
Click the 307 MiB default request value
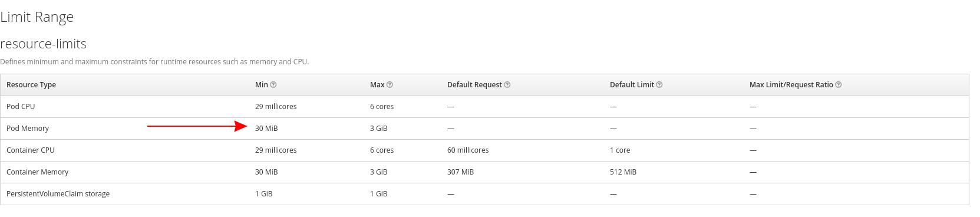[460, 172]
